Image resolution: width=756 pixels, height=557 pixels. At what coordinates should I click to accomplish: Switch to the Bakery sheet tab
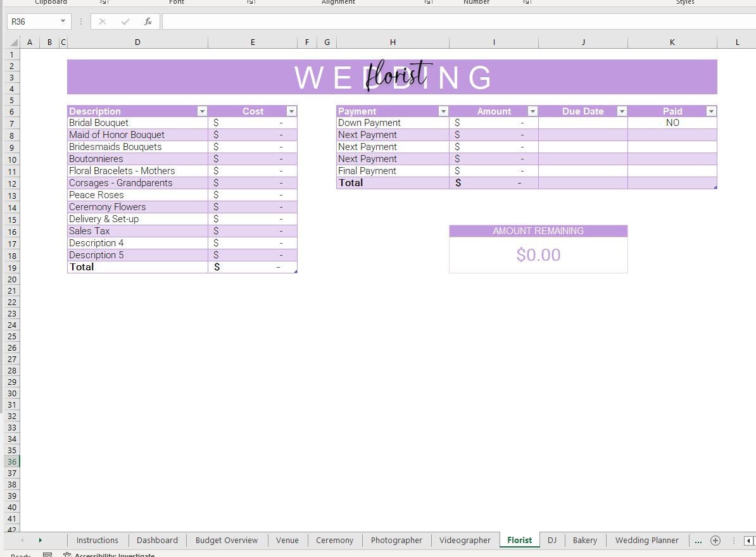tap(584, 540)
